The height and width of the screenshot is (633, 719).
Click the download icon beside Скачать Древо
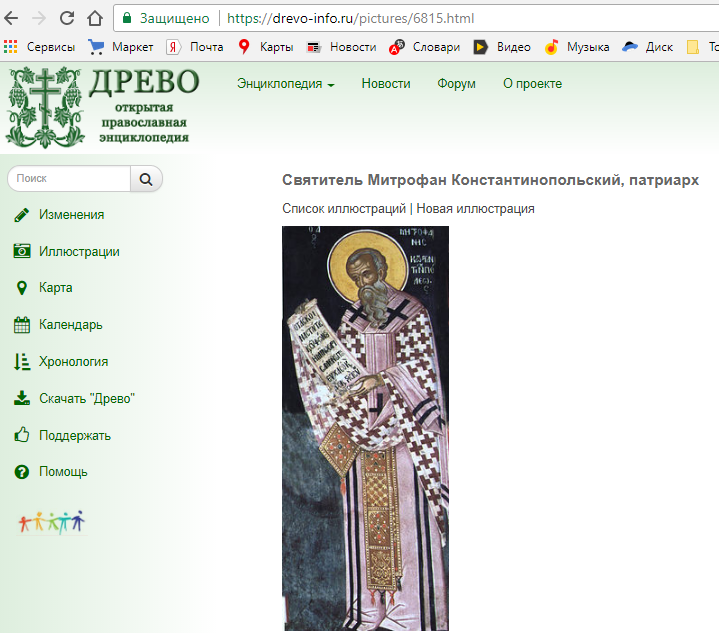(x=22, y=398)
